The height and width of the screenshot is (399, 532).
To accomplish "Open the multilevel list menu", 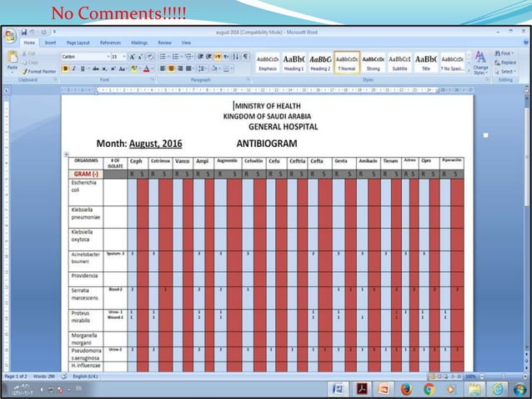I will tap(188, 57).
